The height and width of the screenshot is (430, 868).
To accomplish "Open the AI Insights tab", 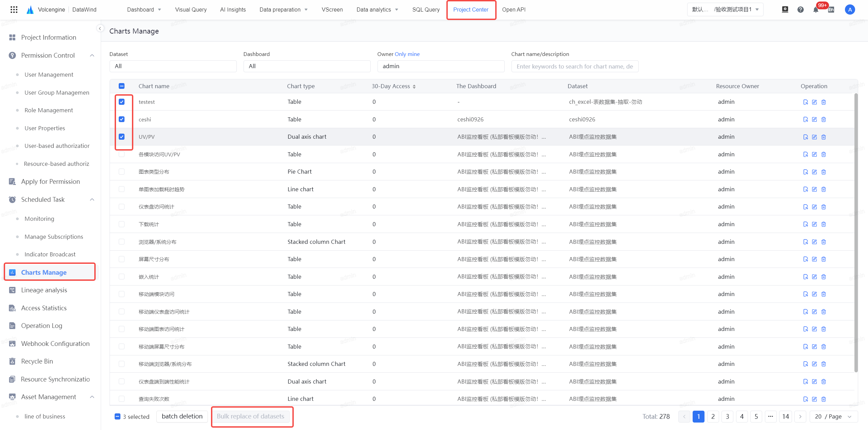I will pos(233,9).
